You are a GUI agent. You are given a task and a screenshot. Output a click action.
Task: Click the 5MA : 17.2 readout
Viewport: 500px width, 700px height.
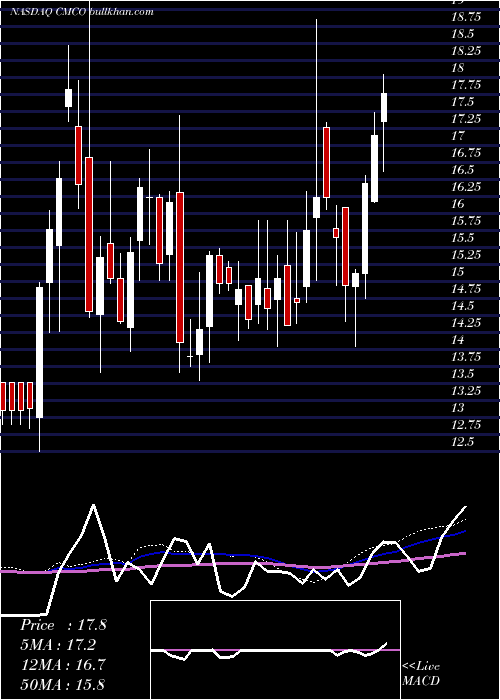pyautogui.click(x=58, y=645)
